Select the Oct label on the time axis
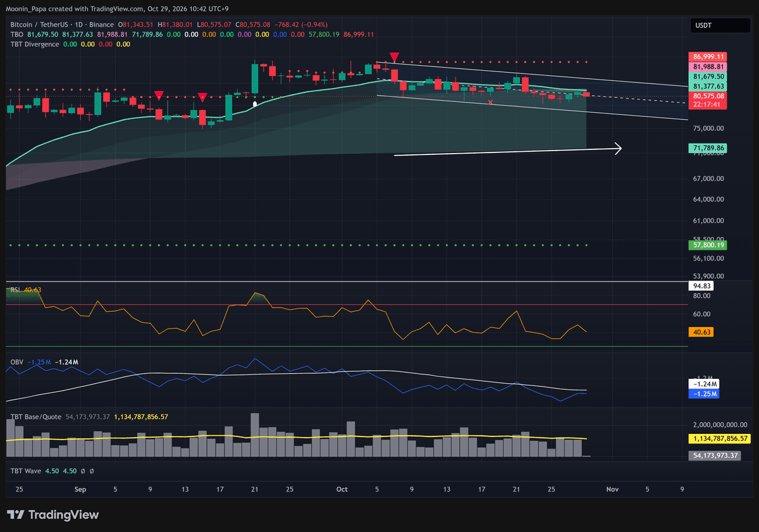 [x=342, y=489]
